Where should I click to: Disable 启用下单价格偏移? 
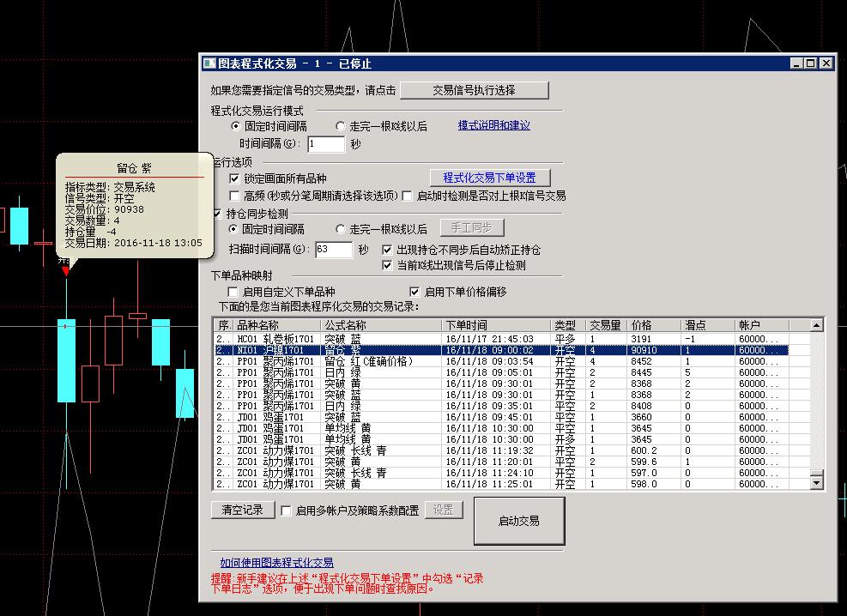(414, 292)
